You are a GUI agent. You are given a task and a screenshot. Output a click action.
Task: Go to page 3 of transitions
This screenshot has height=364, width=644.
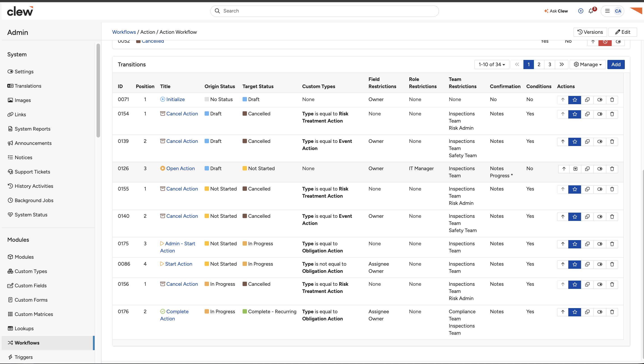(550, 65)
